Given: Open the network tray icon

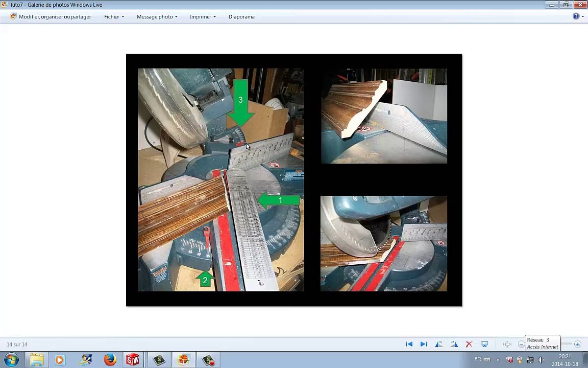Looking at the screenshot, I should coord(530,360).
